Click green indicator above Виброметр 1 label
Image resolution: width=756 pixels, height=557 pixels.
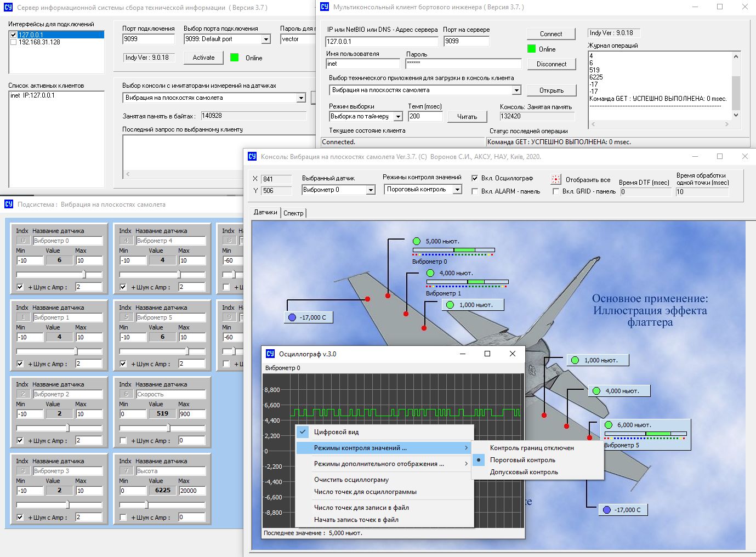click(430, 273)
